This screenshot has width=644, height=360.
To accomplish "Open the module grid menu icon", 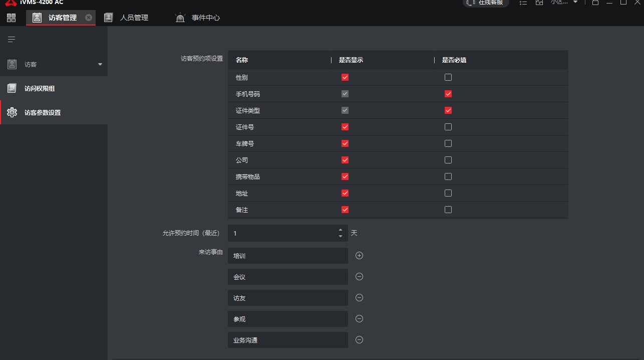I will pos(11,18).
